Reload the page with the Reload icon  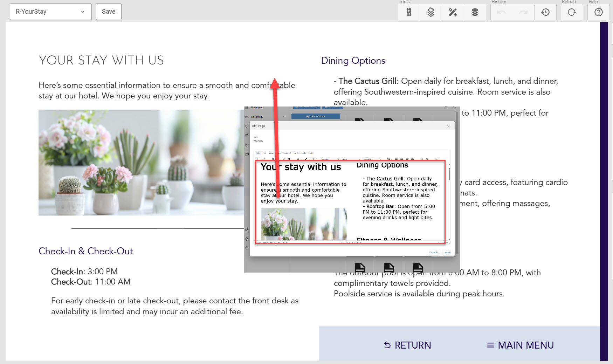[x=572, y=12]
